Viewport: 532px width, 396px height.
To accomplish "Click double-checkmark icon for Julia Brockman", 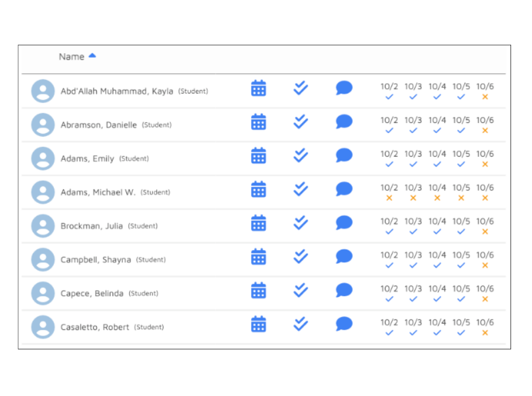I will [x=301, y=223].
